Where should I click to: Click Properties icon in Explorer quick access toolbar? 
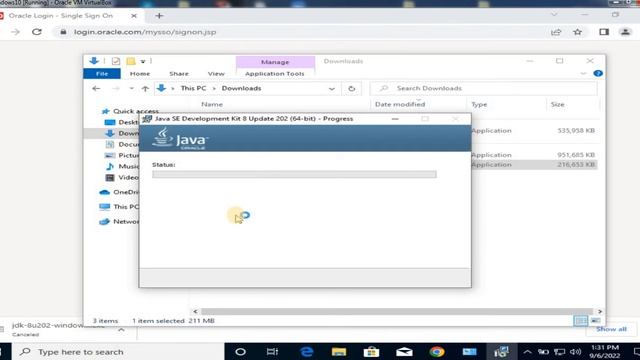coord(116,61)
